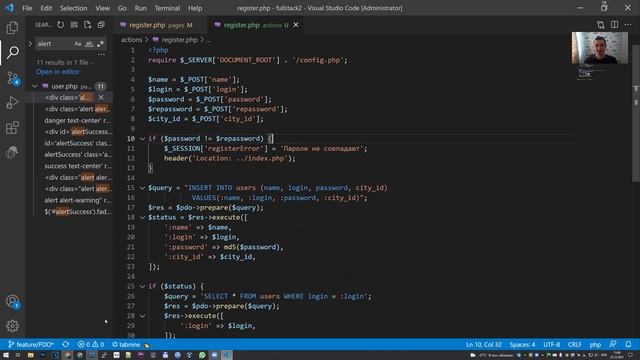Show errors and warnings in status bar
Screen dimensions: 640x360
[x=91, y=344]
